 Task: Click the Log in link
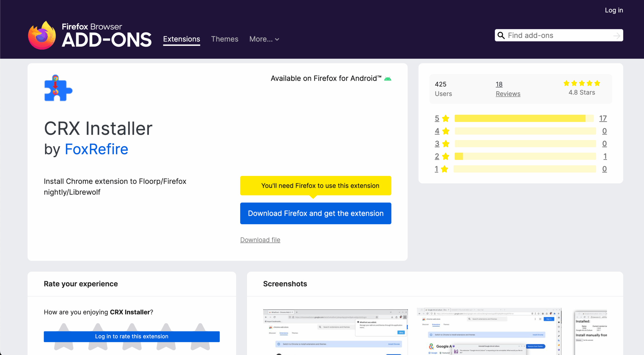pos(614,10)
